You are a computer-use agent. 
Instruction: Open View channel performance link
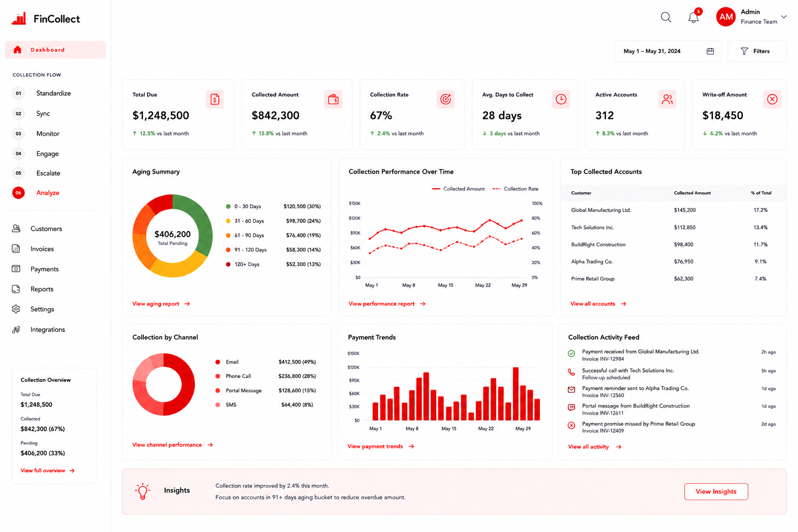pyautogui.click(x=172, y=445)
